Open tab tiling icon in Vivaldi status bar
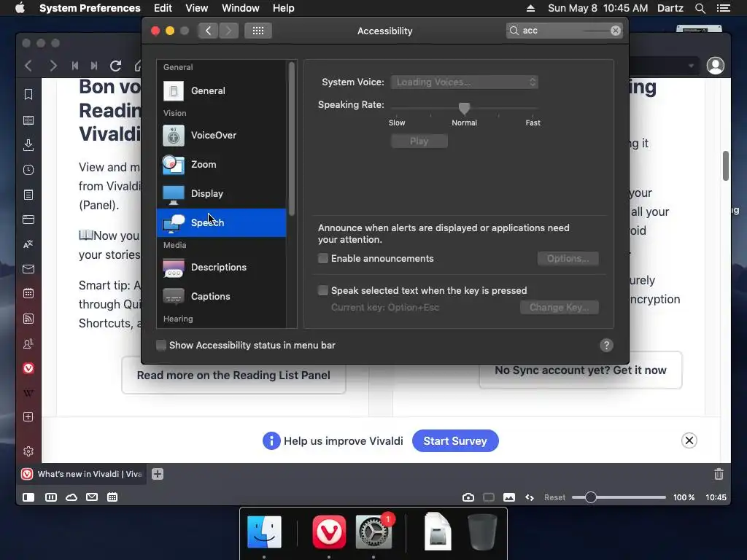This screenshot has width=747, height=560. (x=50, y=497)
